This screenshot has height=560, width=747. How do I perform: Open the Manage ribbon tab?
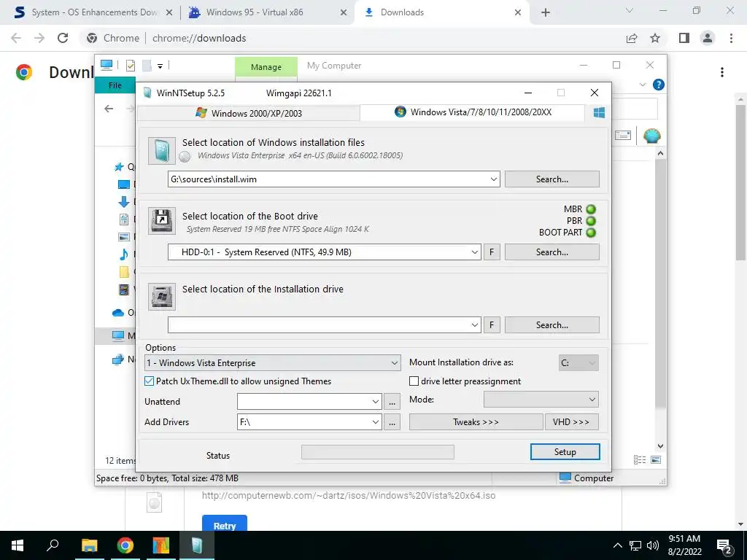click(266, 67)
